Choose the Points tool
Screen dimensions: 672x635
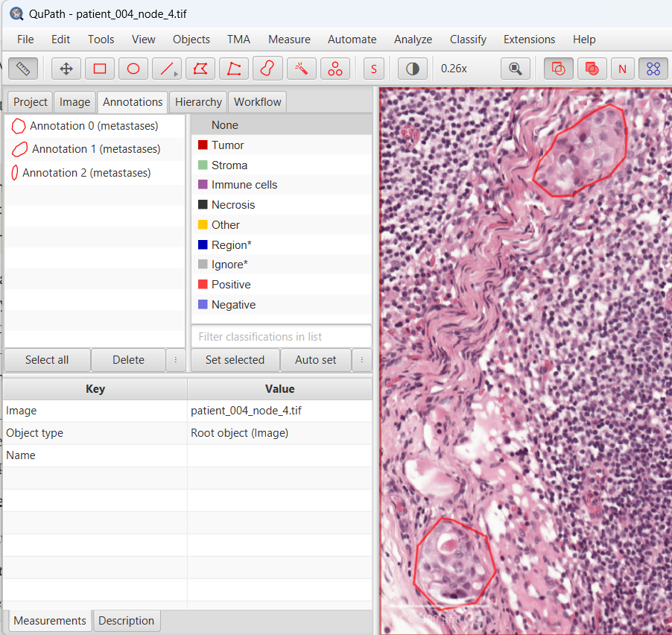click(335, 69)
